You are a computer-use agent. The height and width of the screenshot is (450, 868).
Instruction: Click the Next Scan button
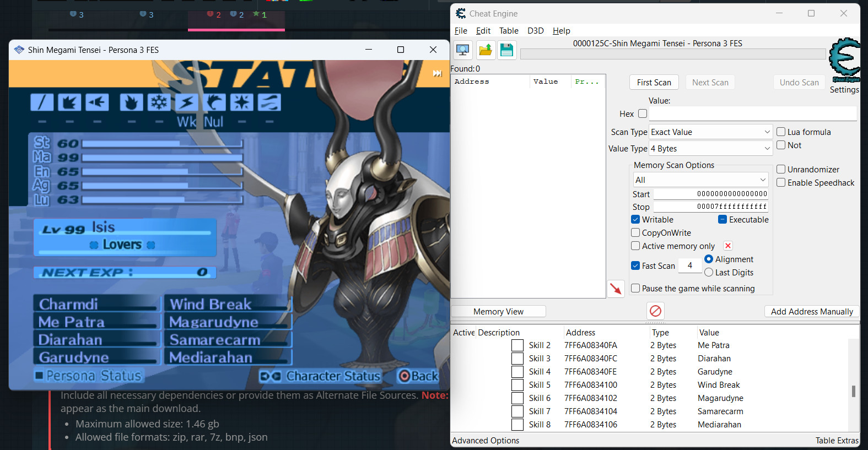pos(710,83)
